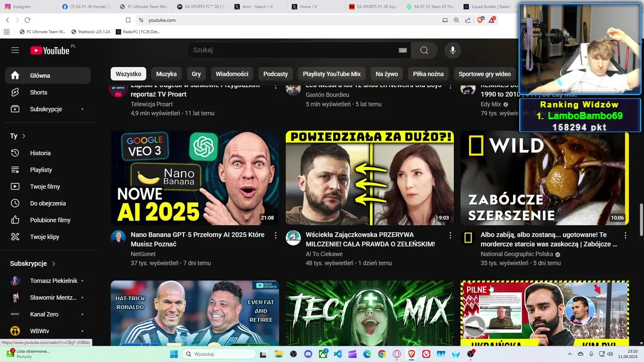The height and width of the screenshot is (362, 644).
Task: Open Visual Studio Code from taskbar
Action: (x=338, y=354)
